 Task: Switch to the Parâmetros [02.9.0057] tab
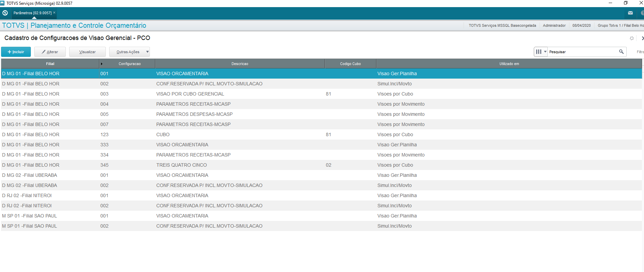33,13
